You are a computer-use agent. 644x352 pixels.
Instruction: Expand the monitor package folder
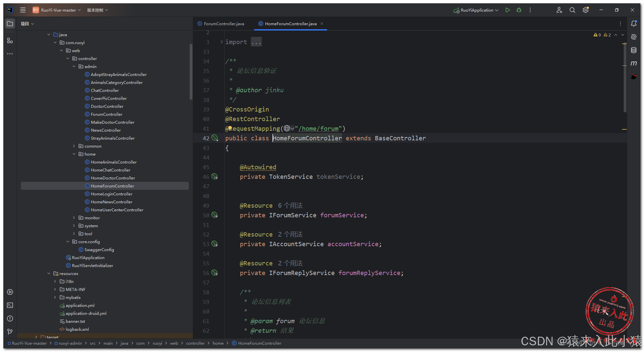74,218
